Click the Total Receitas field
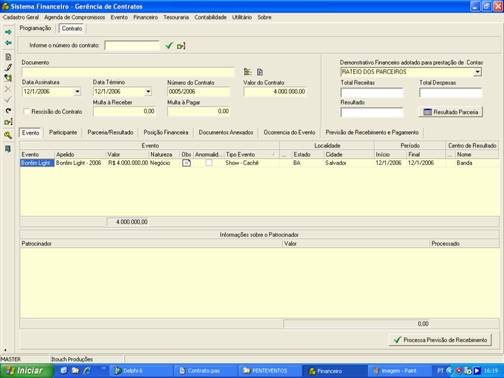 pyautogui.click(x=372, y=93)
